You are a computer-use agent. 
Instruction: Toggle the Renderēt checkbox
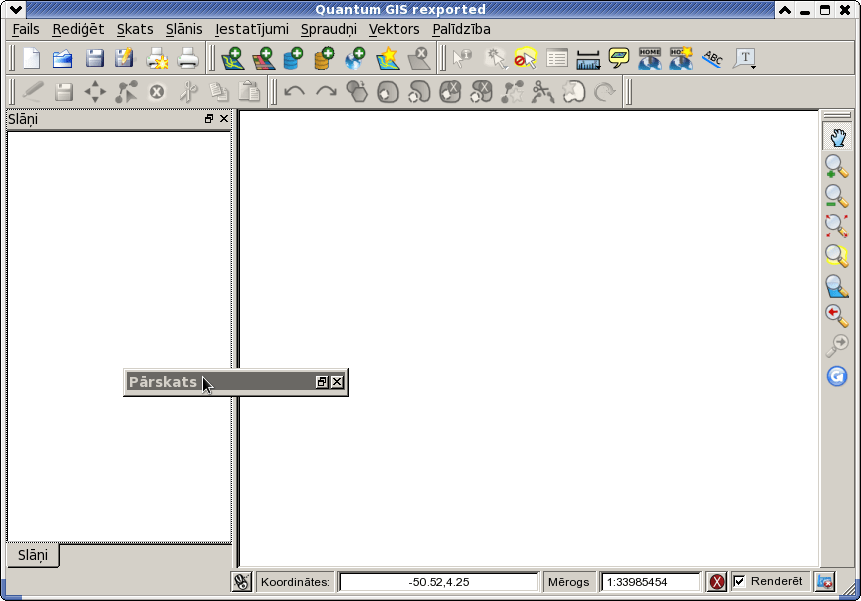pos(740,581)
